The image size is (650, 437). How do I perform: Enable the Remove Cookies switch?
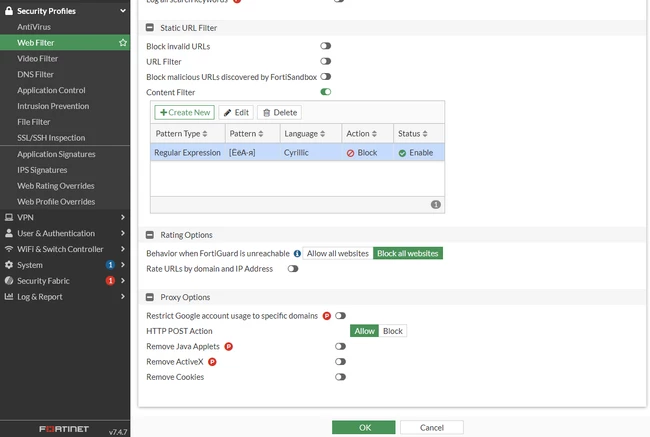point(340,377)
